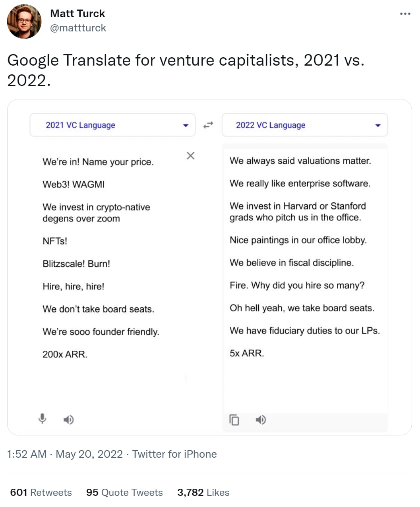The width and height of the screenshot is (420, 507).
Task: View the 601 Retweets list
Action: pyautogui.click(x=41, y=493)
